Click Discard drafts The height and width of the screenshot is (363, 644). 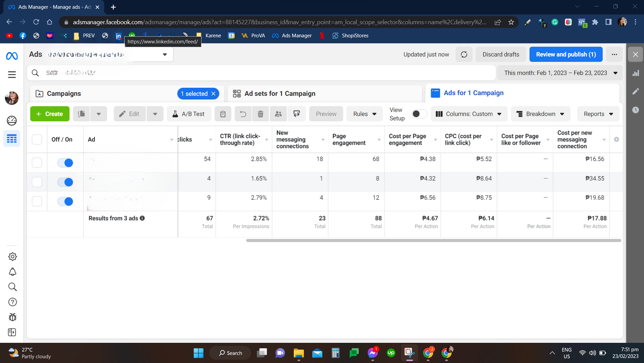(501, 54)
